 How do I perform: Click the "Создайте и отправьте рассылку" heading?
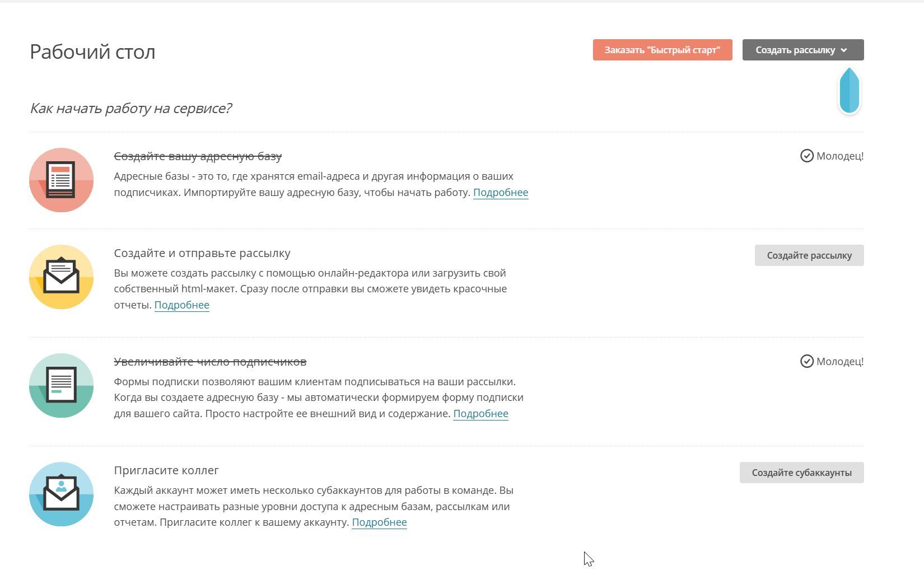click(x=202, y=253)
